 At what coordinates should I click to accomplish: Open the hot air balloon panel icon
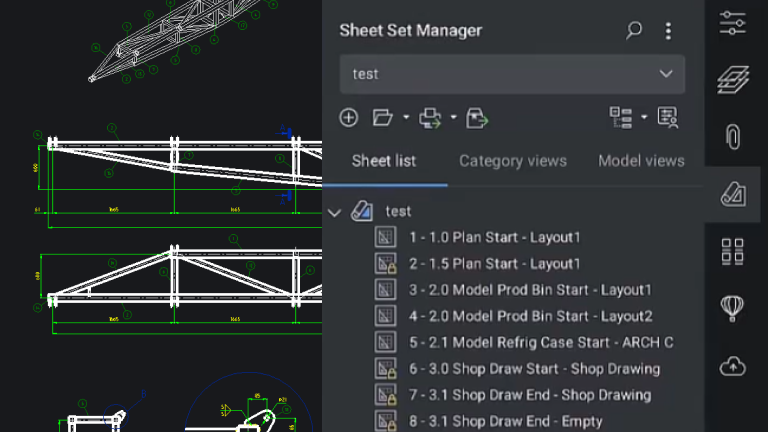(x=733, y=309)
